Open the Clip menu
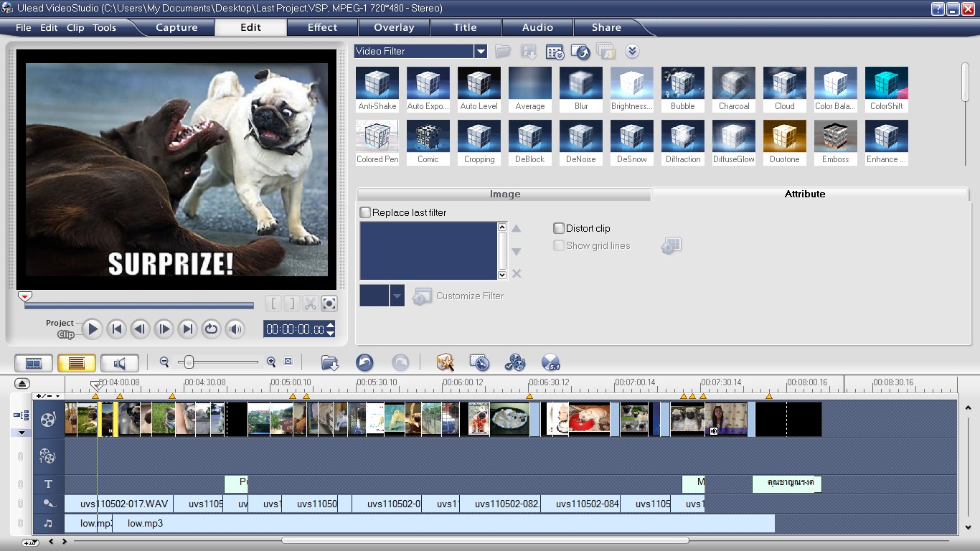This screenshot has width=980, height=551. click(x=75, y=28)
